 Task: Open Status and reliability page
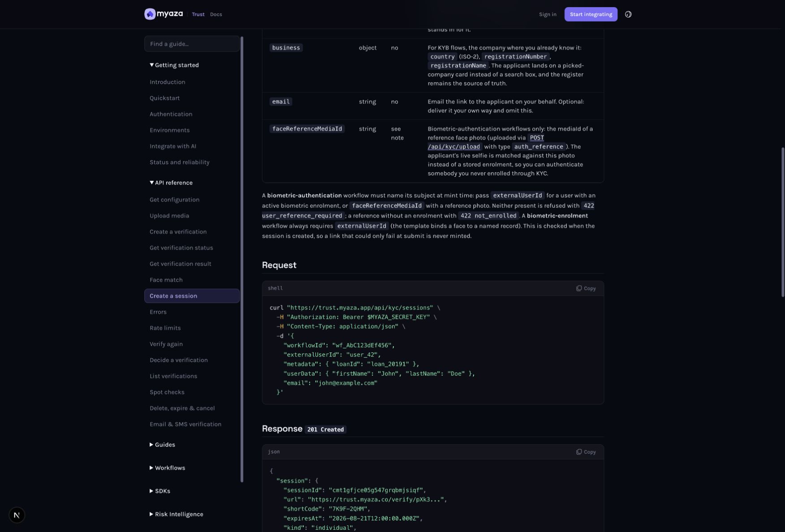(x=179, y=163)
